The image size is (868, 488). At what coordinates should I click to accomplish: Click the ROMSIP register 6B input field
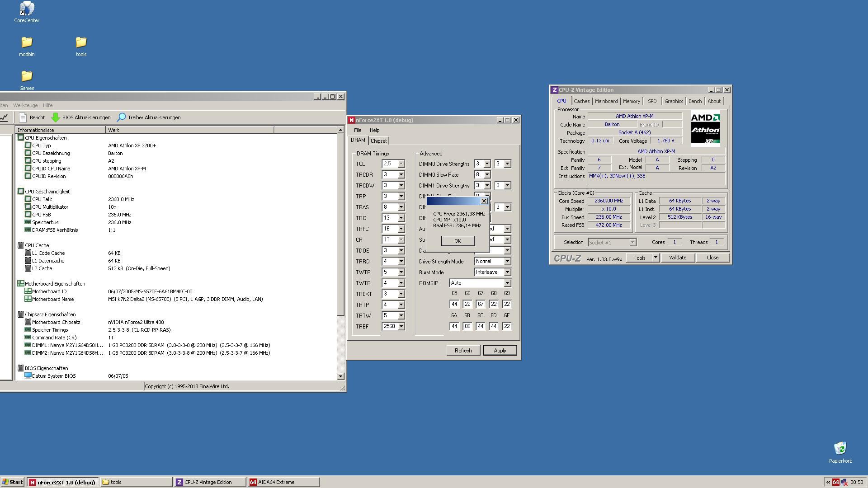(x=467, y=326)
